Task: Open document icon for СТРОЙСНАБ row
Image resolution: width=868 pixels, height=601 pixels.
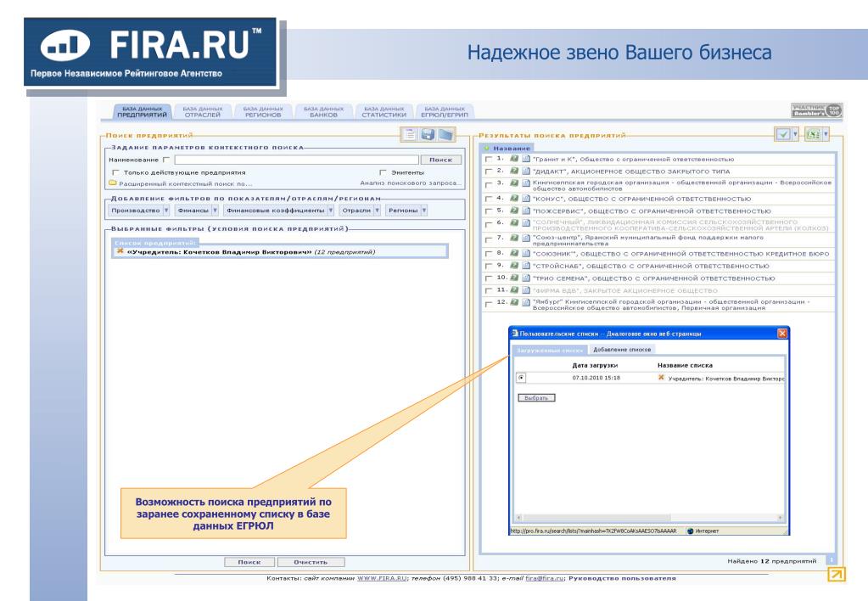Action: pos(526,266)
